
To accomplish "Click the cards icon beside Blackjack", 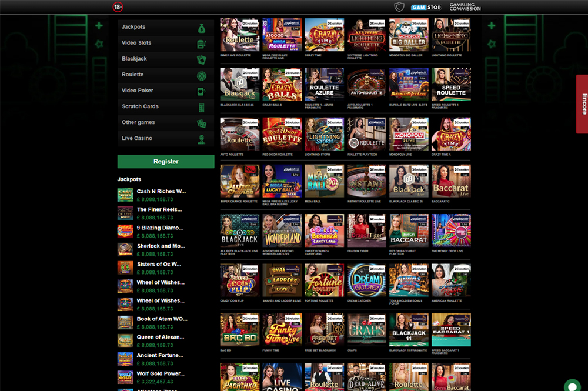I will tap(201, 60).
